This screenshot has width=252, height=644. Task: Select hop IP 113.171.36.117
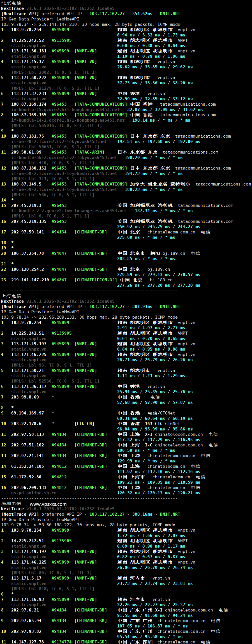click(x=29, y=386)
